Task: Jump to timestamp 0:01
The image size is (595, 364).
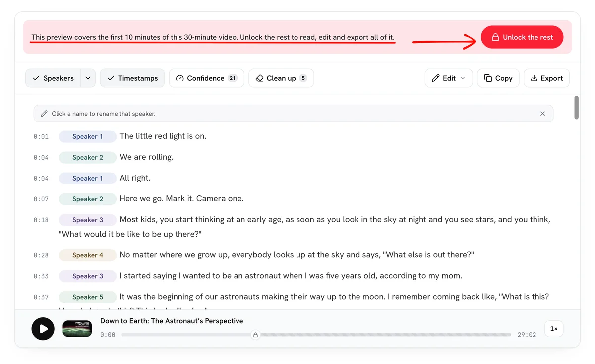Action: point(41,136)
